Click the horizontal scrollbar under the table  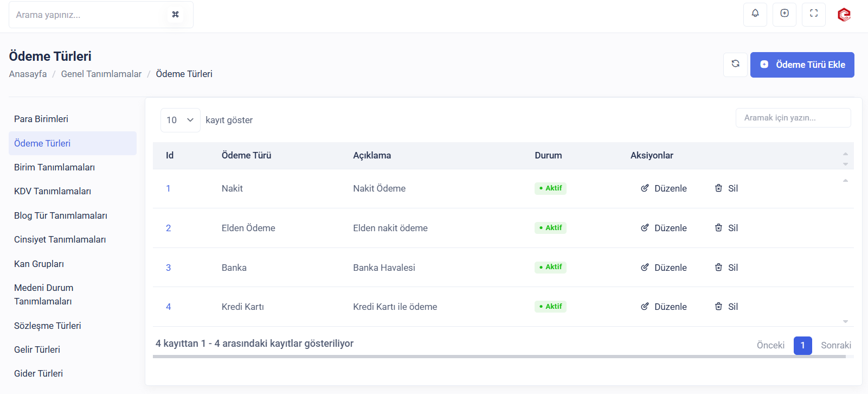pyautogui.click(x=499, y=357)
